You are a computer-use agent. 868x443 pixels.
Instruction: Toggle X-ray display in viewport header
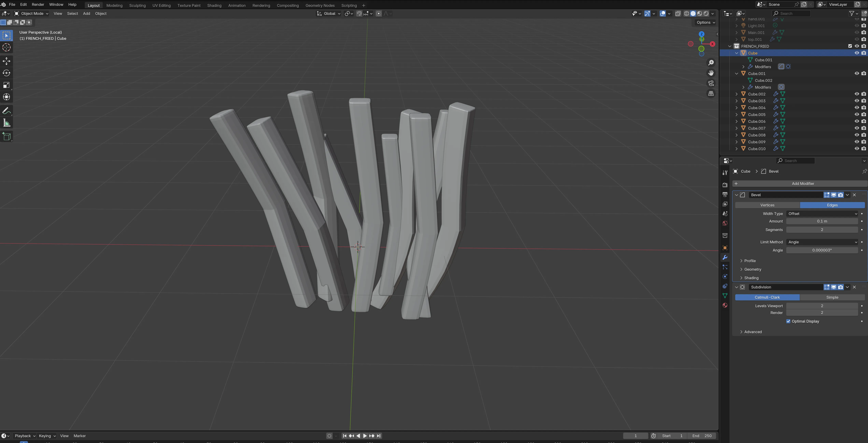pyautogui.click(x=678, y=13)
